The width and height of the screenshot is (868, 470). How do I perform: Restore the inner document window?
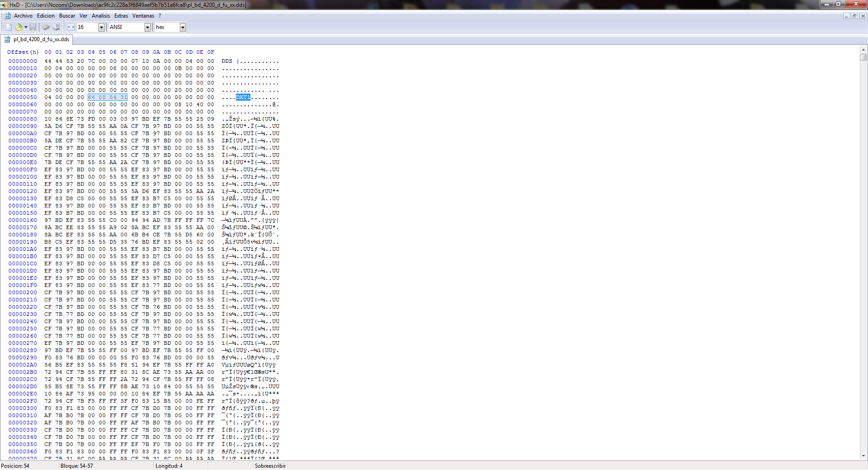854,16
